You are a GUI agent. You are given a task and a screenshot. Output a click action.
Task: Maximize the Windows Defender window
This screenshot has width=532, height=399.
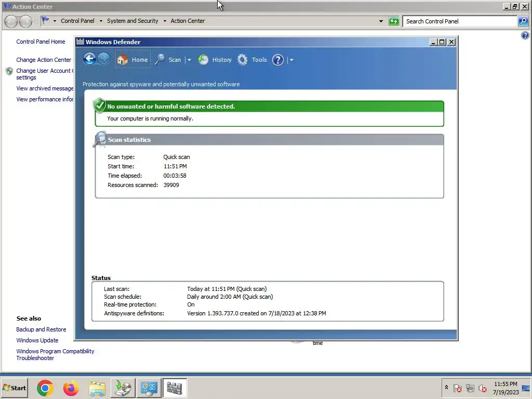[442, 42]
